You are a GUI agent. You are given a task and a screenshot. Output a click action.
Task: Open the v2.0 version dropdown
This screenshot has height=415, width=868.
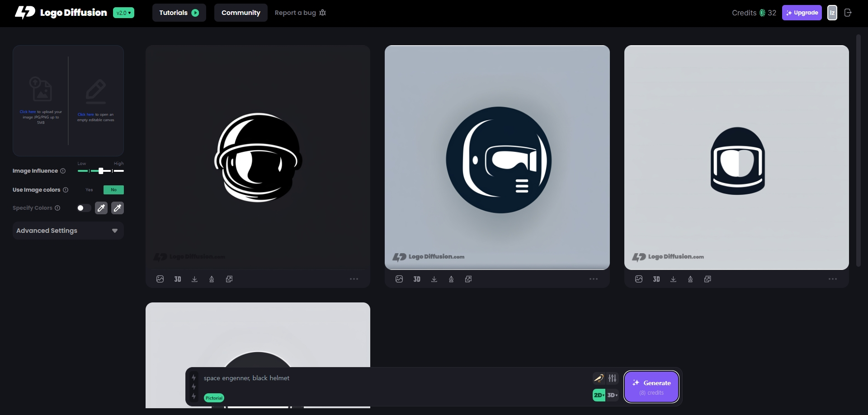coord(123,13)
